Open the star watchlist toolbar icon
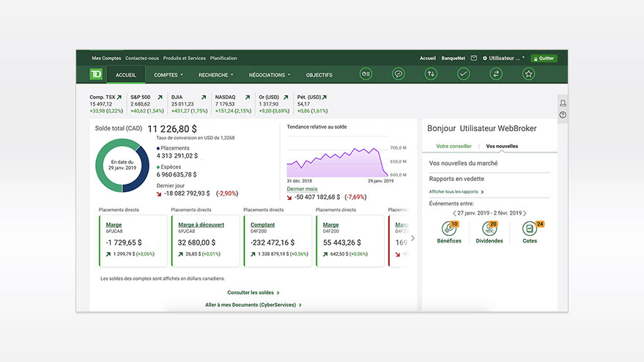The height and width of the screenshot is (362, 644). pyautogui.click(x=528, y=74)
